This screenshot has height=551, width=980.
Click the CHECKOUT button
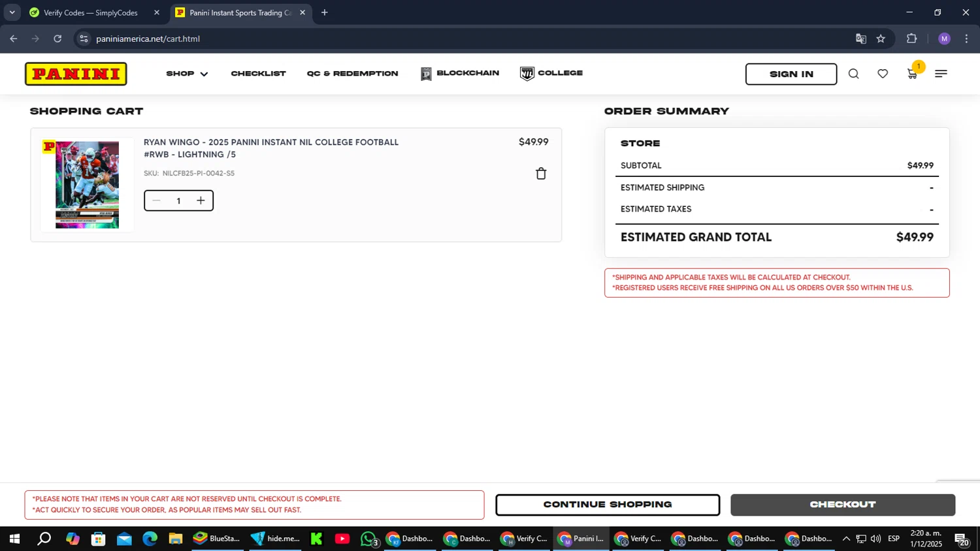[843, 505]
